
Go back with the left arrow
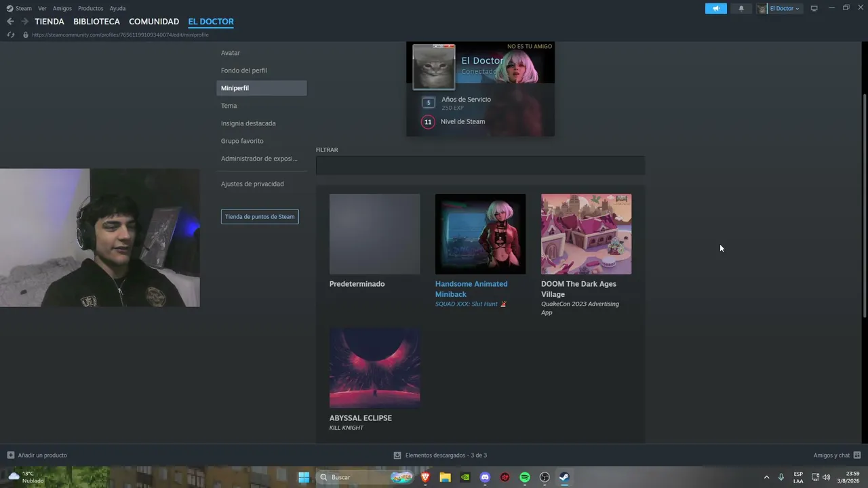10,22
